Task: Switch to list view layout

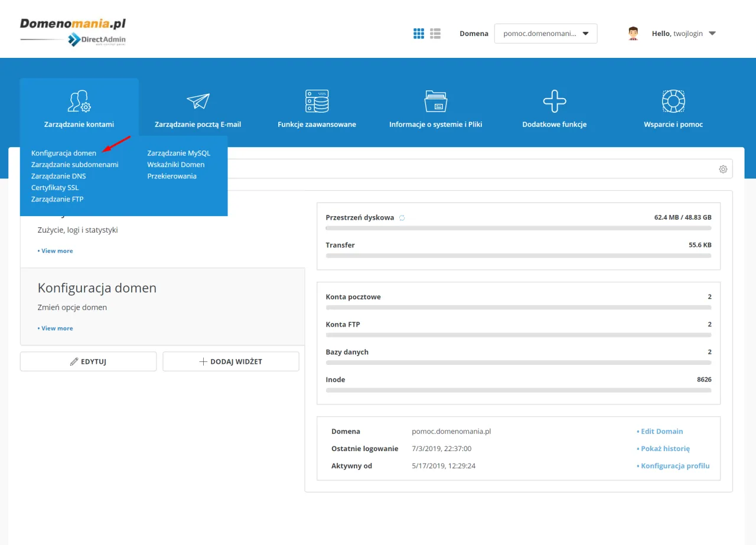Action: (x=435, y=33)
